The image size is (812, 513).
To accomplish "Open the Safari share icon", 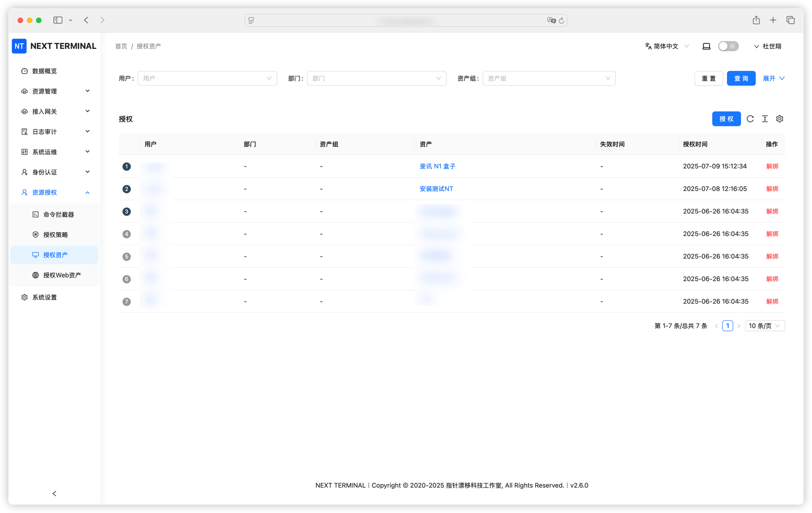I will pos(756,20).
